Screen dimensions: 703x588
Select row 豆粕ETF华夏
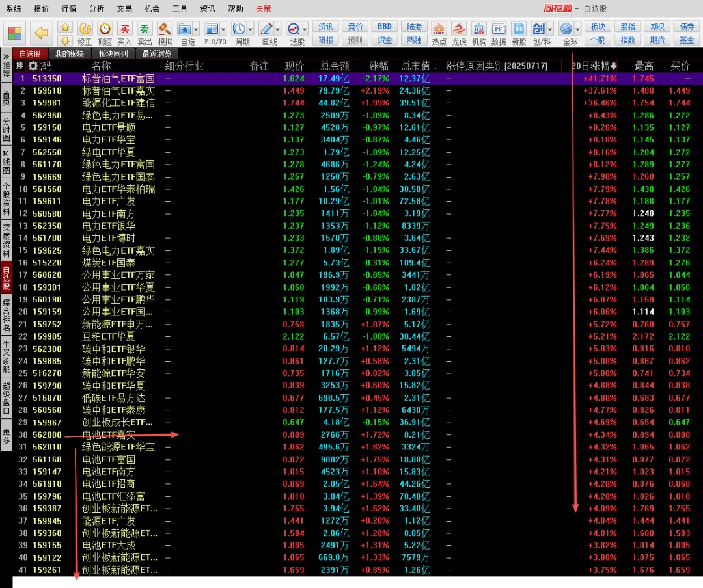coord(357,336)
